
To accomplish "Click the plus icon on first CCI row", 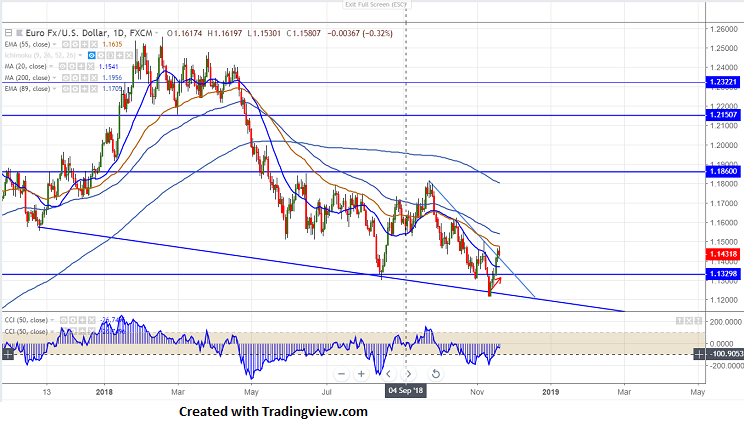I will (82, 320).
